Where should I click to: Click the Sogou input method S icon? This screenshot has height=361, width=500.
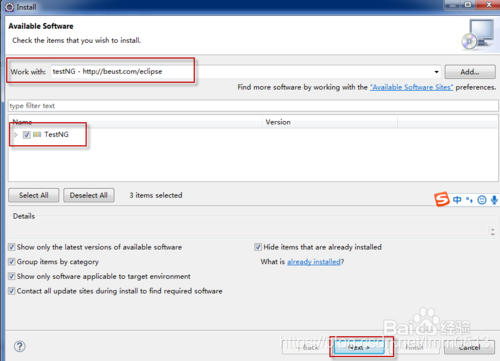point(442,199)
